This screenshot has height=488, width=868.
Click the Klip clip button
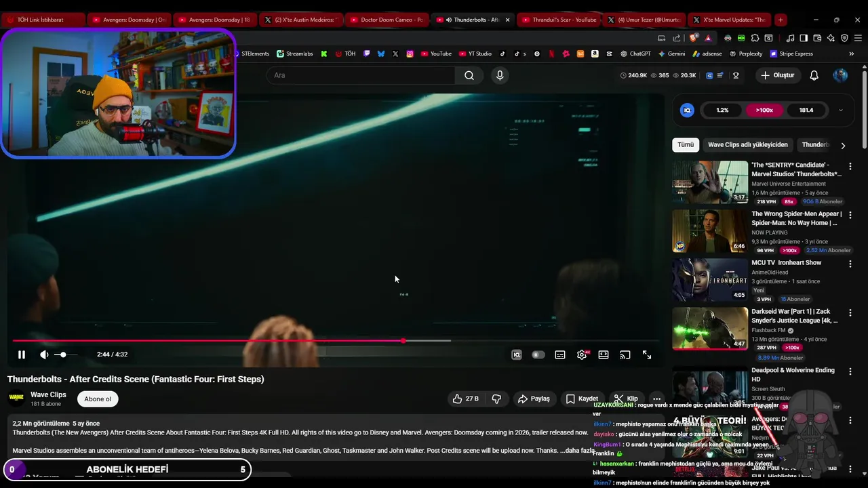point(626,399)
